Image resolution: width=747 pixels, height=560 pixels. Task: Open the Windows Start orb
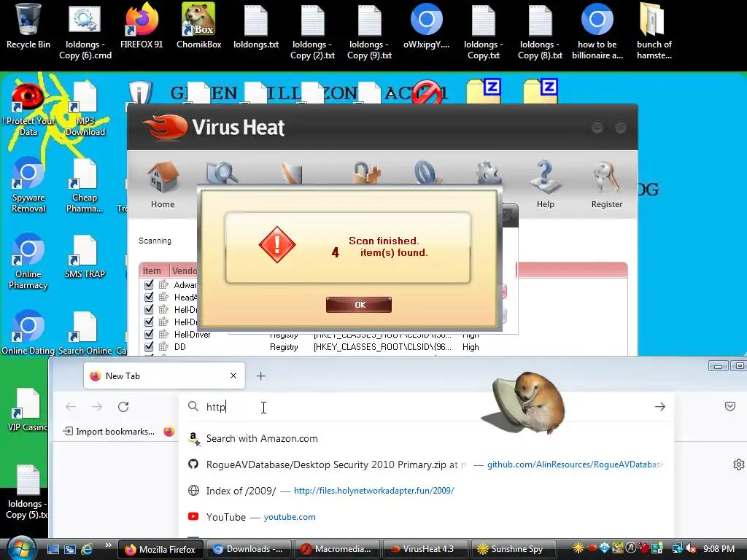click(x=21, y=548)
